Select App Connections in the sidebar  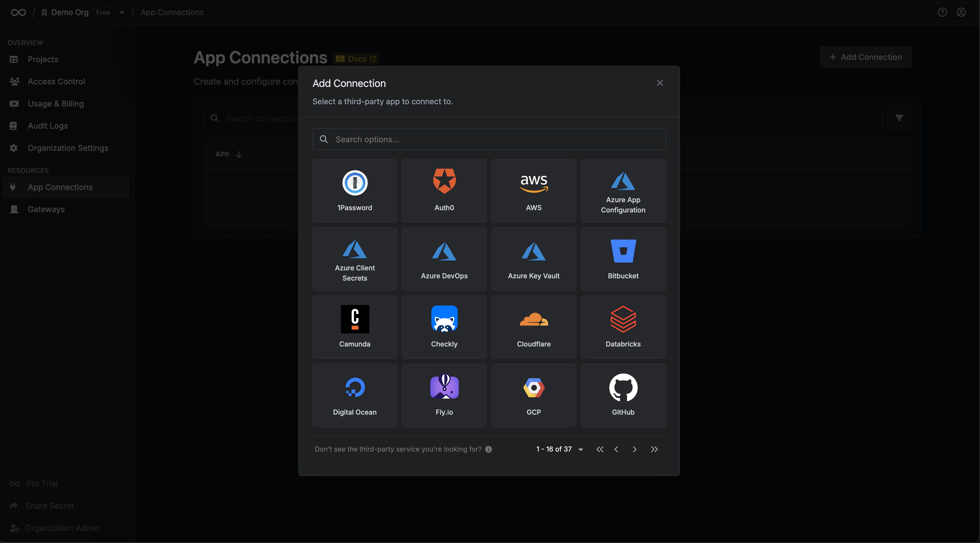[x=66, y=187]
